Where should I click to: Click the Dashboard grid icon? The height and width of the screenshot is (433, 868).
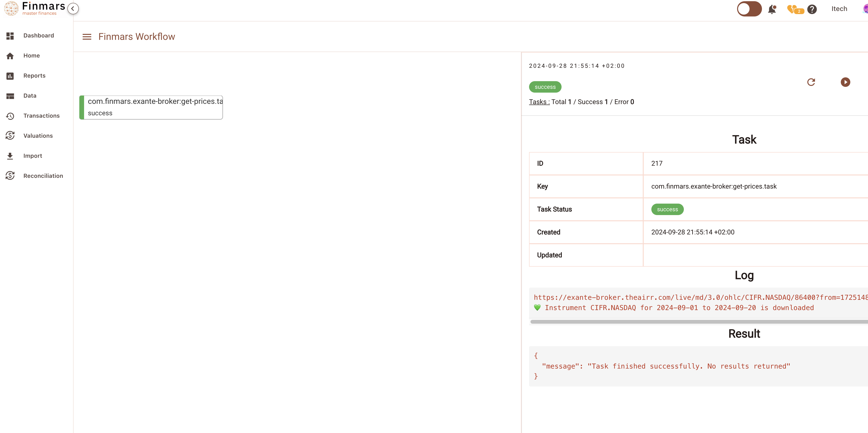tap(10, 36)
